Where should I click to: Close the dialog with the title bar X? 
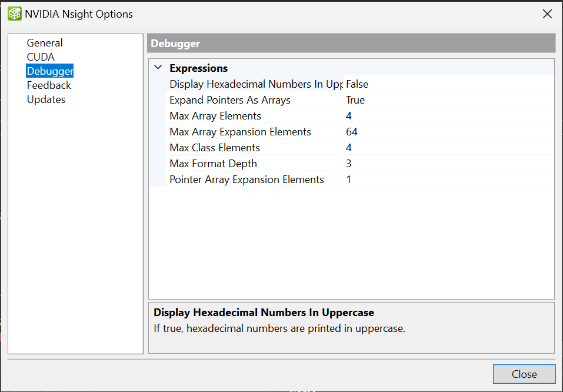coord(547,14)
